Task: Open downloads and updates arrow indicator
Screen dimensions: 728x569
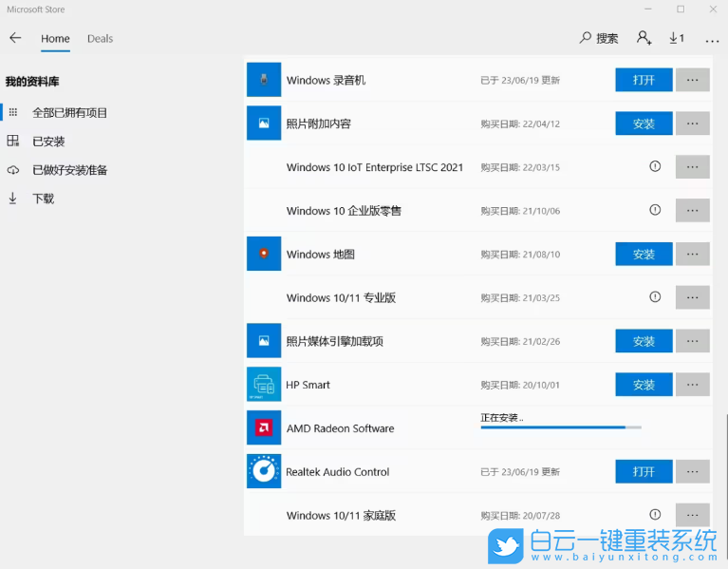Action: 677,38
